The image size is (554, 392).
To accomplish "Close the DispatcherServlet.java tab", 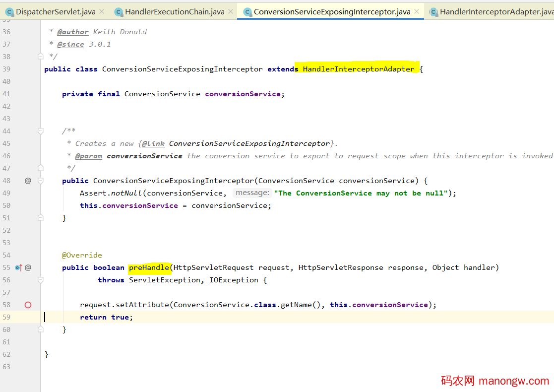I will coord(102,11).
